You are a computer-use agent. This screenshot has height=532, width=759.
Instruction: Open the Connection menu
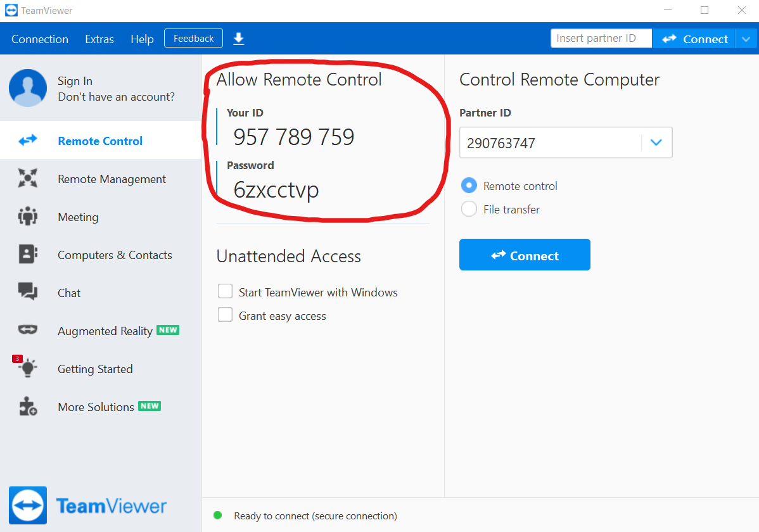pyautogui.click(x=40, y=39)
